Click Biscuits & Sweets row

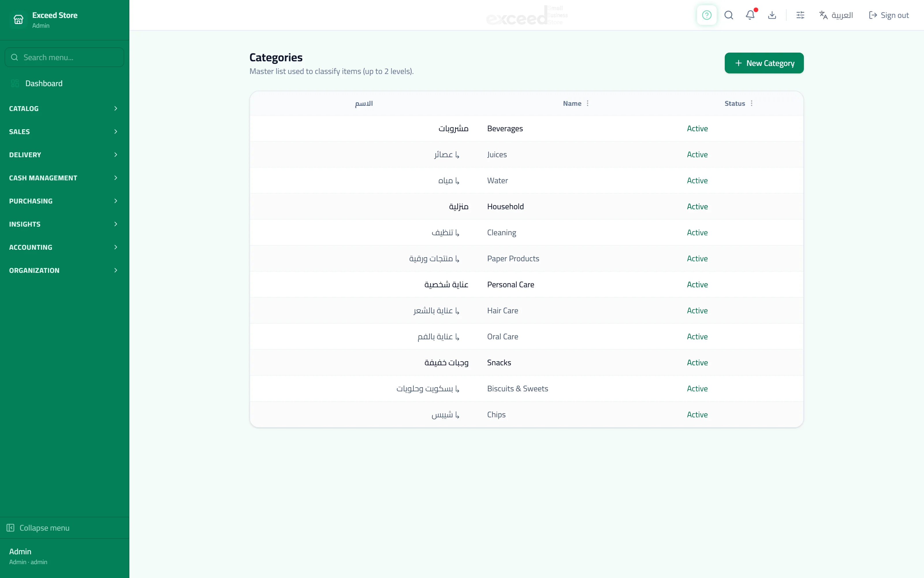coord(526,388)
